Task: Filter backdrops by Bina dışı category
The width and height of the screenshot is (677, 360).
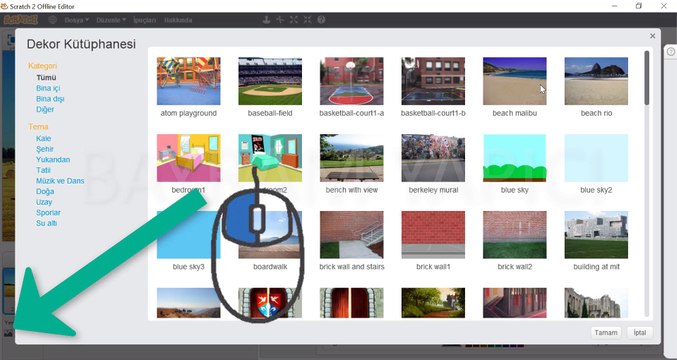Action: point(50,99)
